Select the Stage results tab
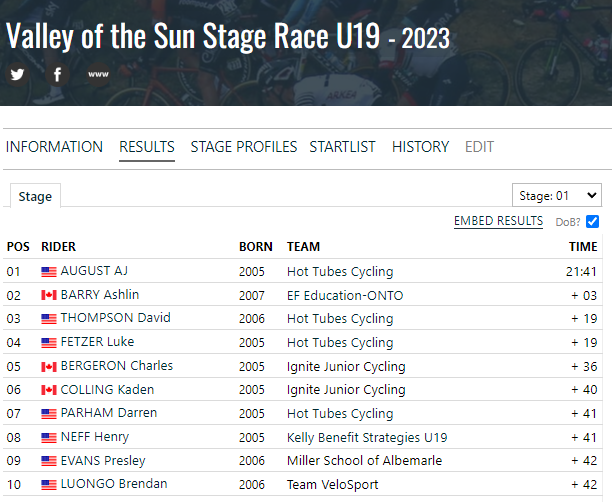This screenshot has height=502, width=612. [35, 196]
